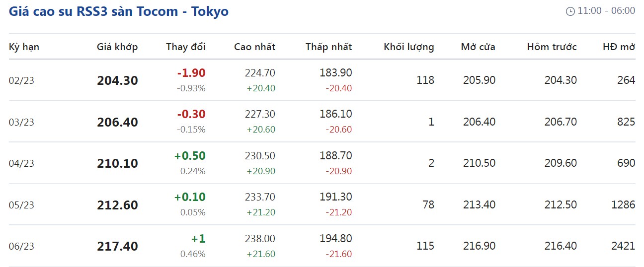Click the 204.30 matched price
Screen dimensions: 644x267
click(x=117, y=80)
